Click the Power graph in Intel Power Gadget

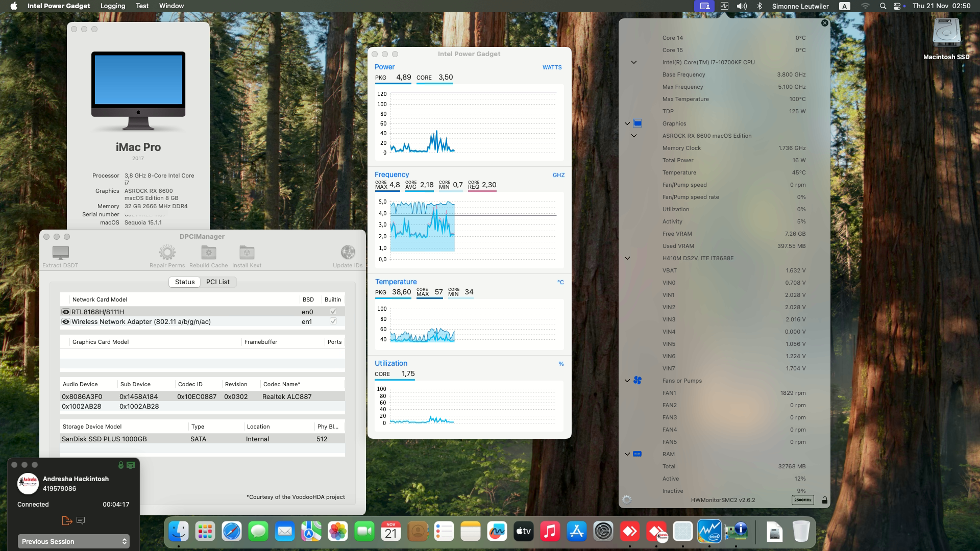(469, 122)
